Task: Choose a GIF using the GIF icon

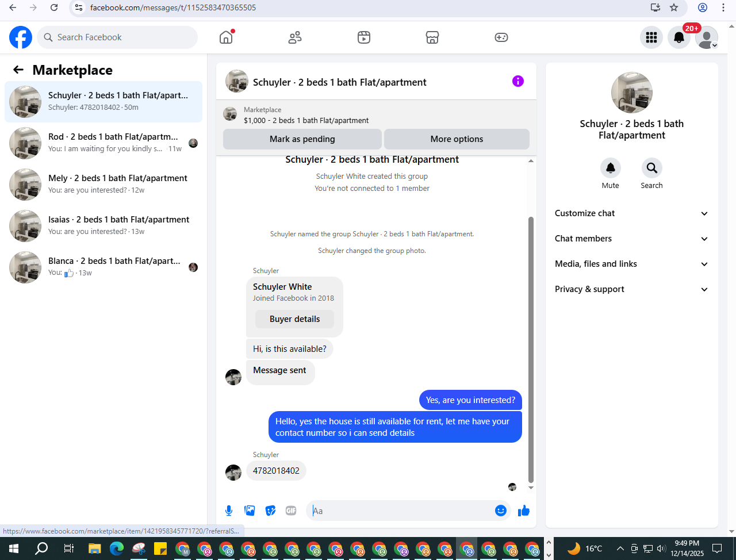Action: pyautogui.click(x=291, y=511)
